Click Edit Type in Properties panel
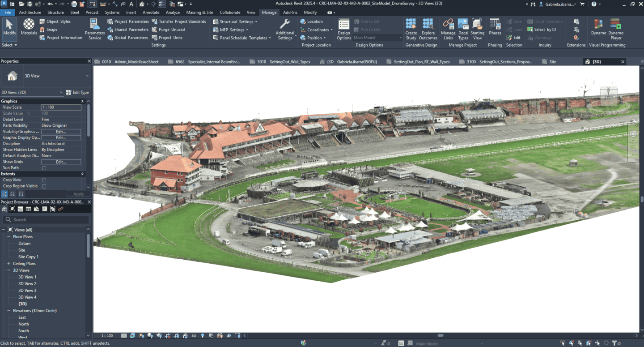Viewport: 644px width, 347px height. tap(77, 93)
